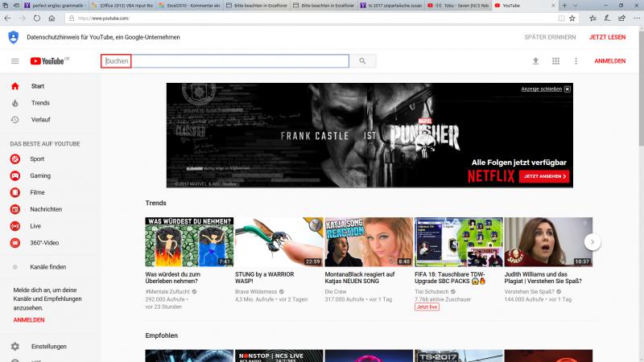Switch to 'Excel2010 - Kommentar ein' tab
This screenshot has width=644, height=362.
pyautogui.click(x=190, y=6)
